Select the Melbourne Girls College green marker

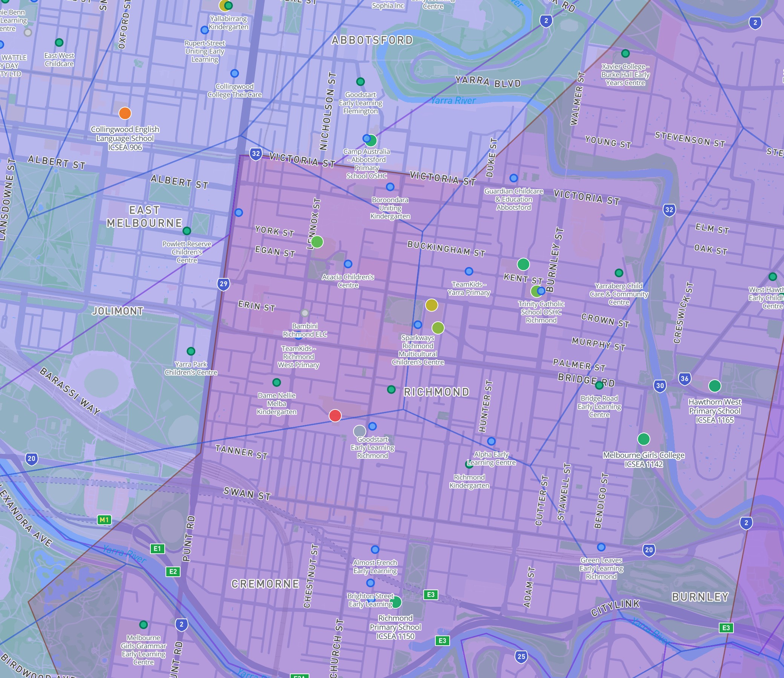[643, 439]
